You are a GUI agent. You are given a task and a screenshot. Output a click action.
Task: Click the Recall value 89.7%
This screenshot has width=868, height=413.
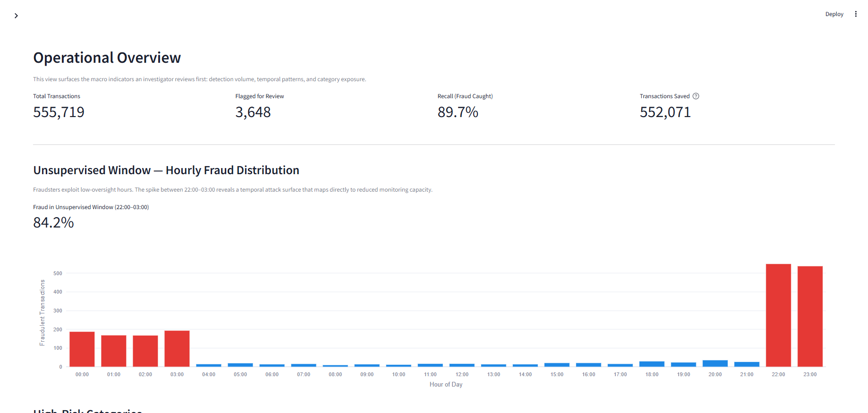point(458,112)
